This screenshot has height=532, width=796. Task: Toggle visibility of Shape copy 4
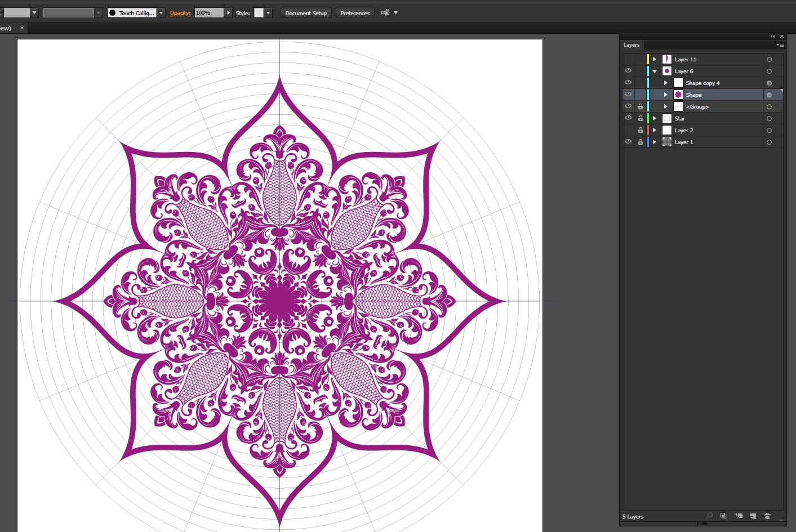click(628, 83)
